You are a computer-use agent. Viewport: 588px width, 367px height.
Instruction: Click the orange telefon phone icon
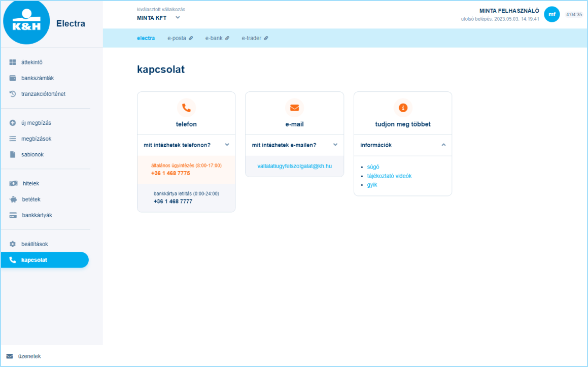point(186,108)
